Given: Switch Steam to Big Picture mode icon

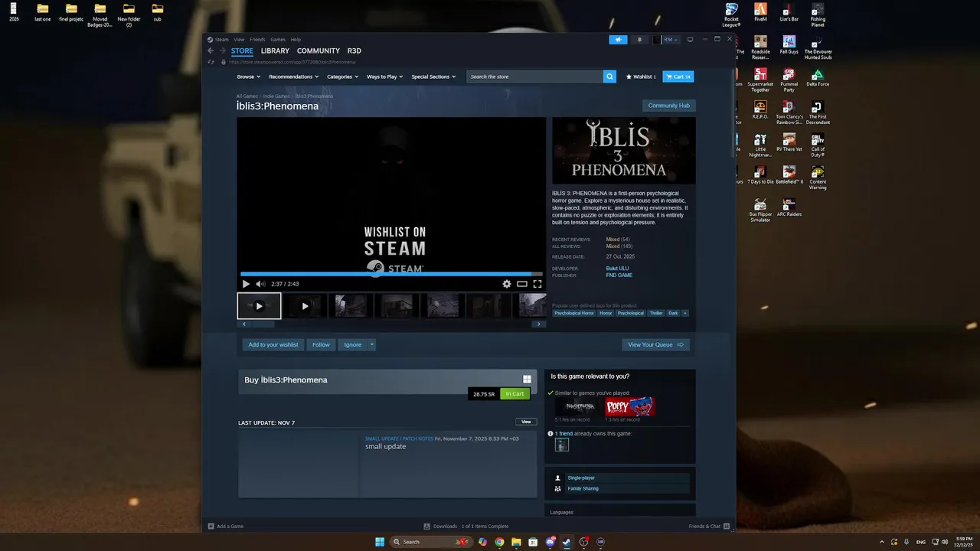Looking at the screenshot, I should click(x=690, y=40).
